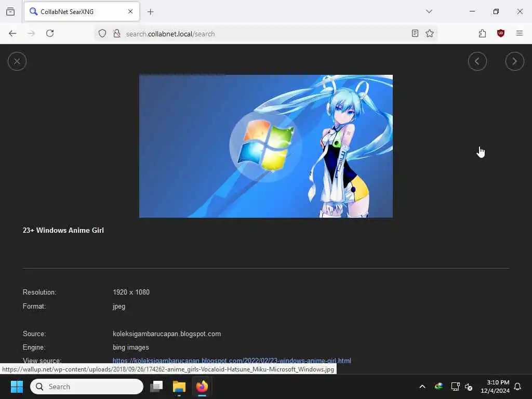Click the format value jpeg
The image size is (532, 399).
[119, 307]
